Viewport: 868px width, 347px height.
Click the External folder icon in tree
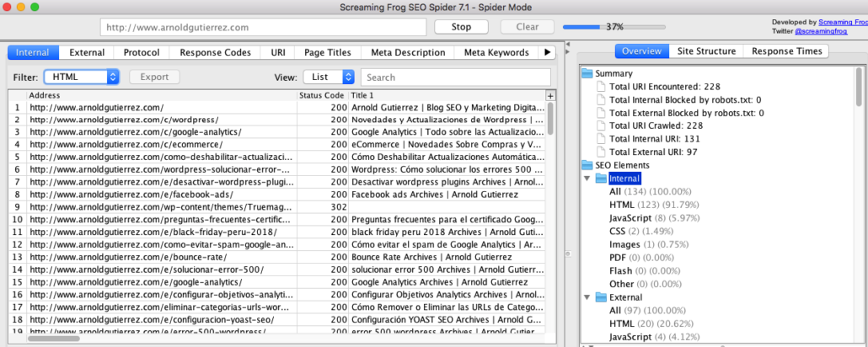tap(601, 297)
